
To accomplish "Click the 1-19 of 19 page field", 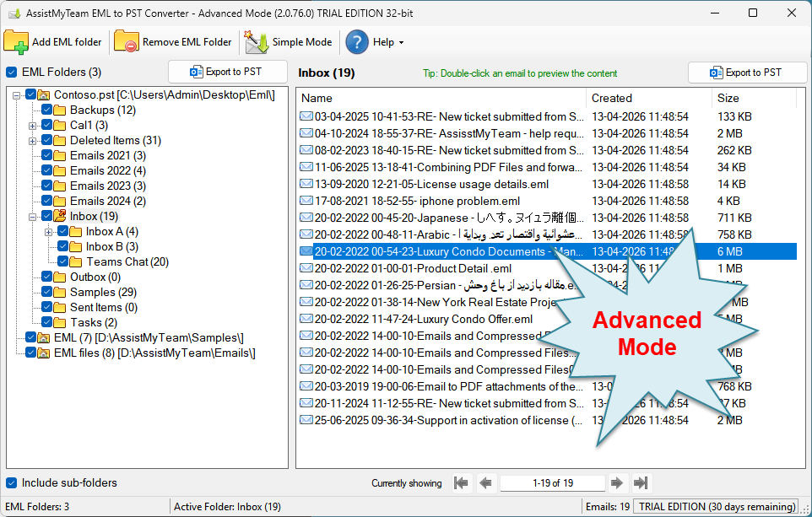I will (552, 483).
